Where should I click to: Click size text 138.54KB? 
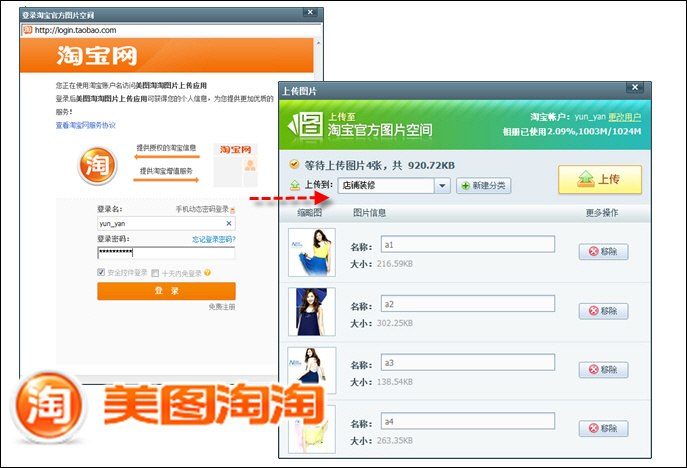395,382
